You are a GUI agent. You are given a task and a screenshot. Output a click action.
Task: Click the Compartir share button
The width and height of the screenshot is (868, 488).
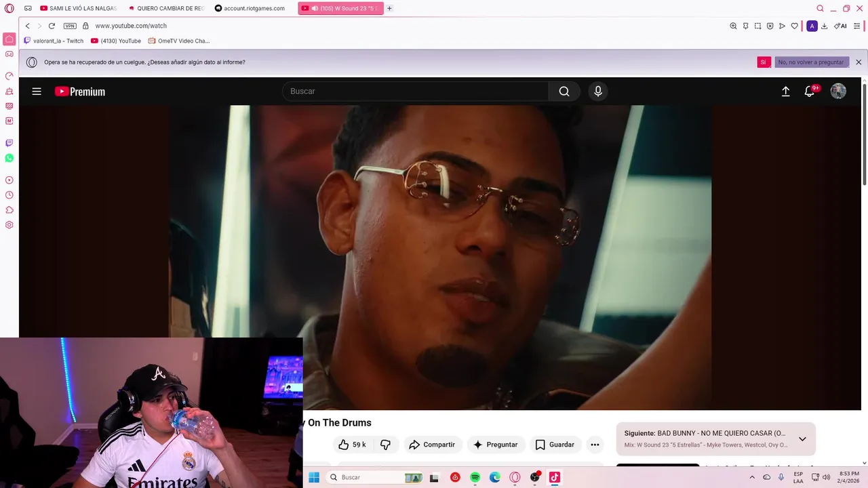point(432,445)
